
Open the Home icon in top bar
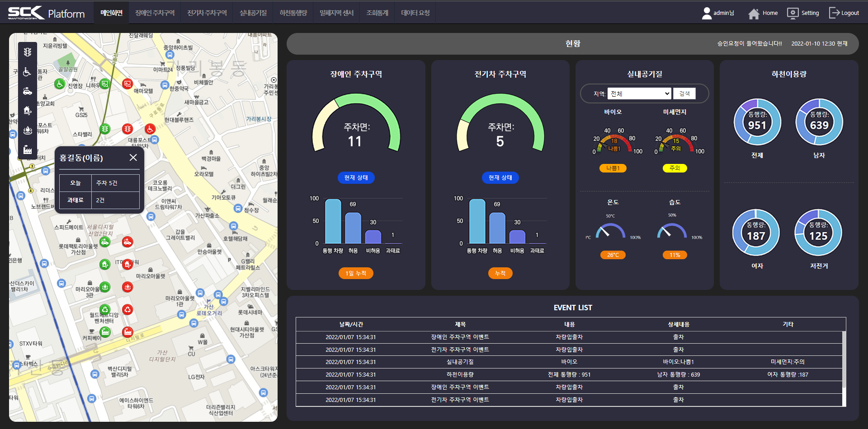(x=754, y=14)
